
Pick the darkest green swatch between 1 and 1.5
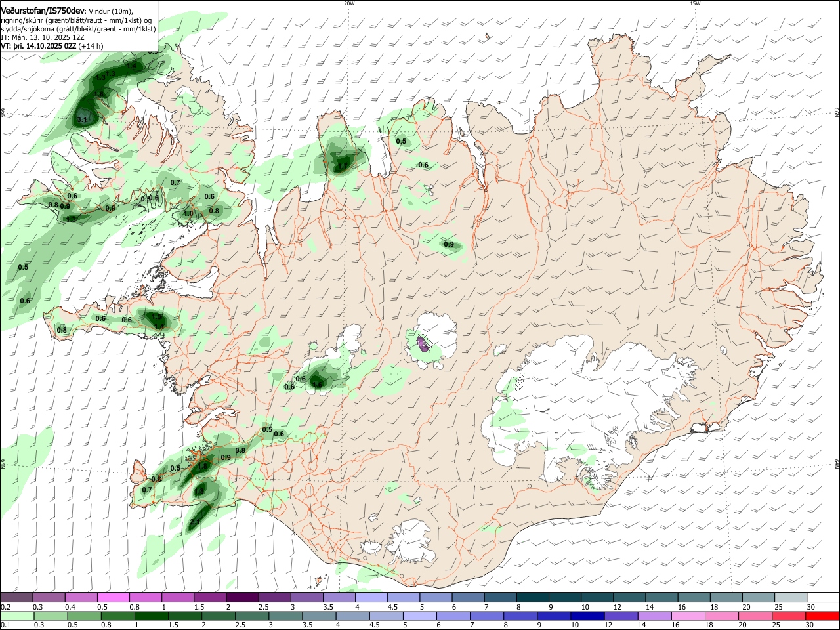click(x=152, y=616)
